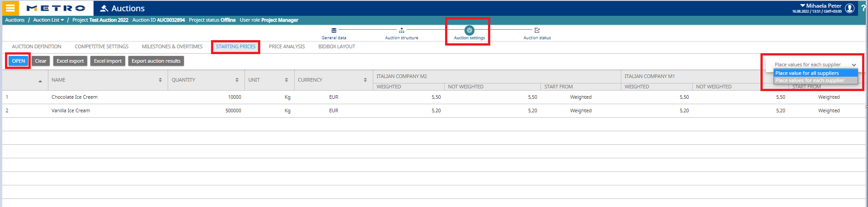Sort by the NAME column arrows

coord(160,80)
